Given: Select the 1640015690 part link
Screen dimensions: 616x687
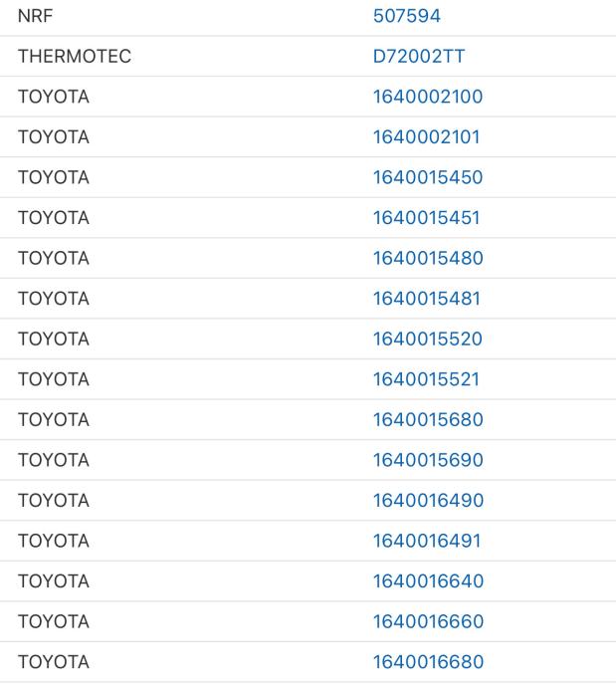Looking at the screenshot, I should 428,460.
